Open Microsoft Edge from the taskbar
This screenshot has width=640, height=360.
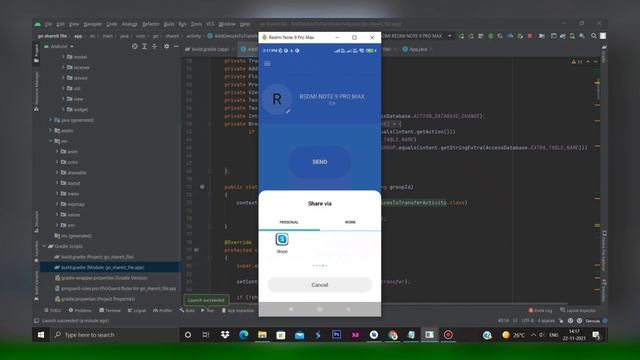tap(244, 335)
